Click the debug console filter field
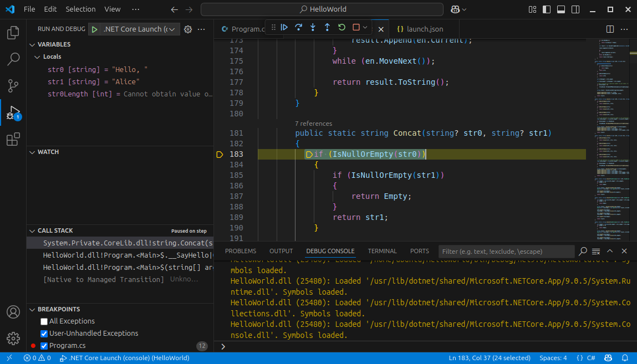 (506, 252)
